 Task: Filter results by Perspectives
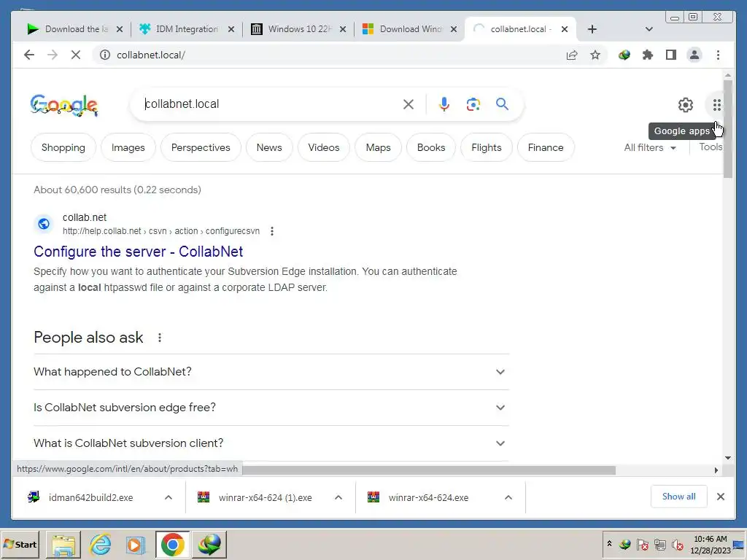tap(201, 147)
